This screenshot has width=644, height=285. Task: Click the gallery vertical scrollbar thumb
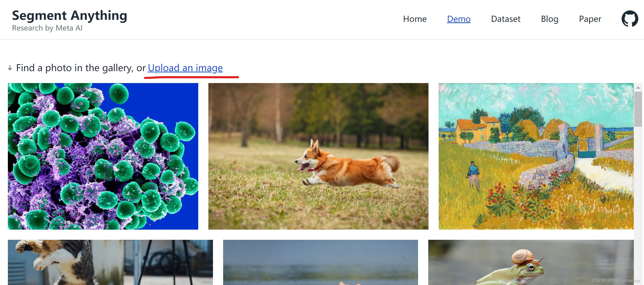pyautogui.click(x=638, y=109)
